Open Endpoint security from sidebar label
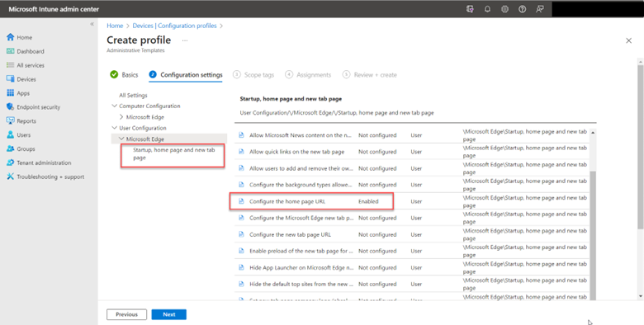The height and width of the screenshot is (325, 644). click(39, 107)
